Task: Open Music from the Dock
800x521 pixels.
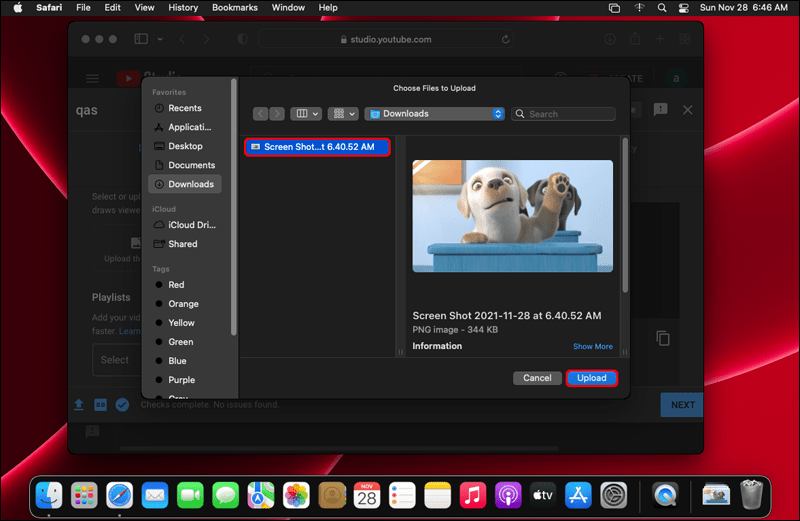Action: [472, 495]
